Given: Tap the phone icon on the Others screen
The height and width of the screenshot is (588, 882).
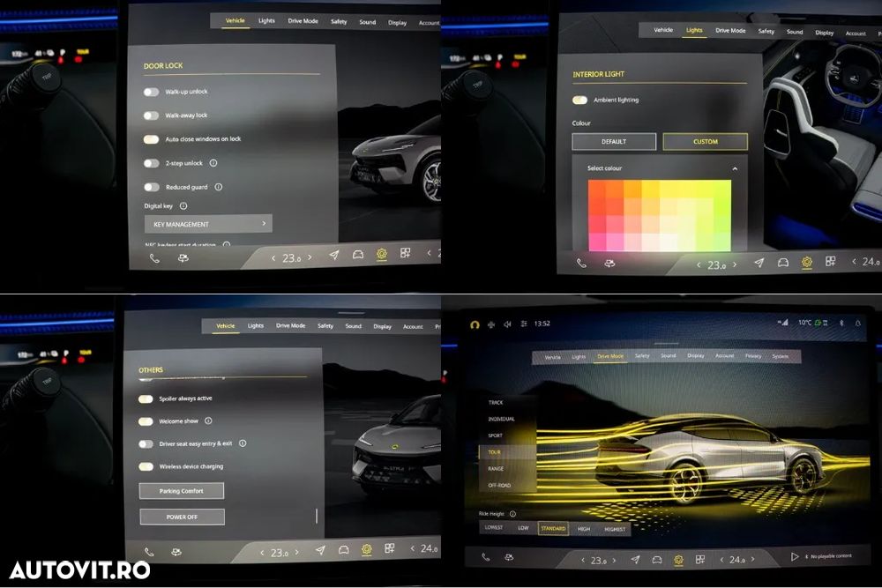Looking at the screenshot, I should pyautogui.click(x=149, y=552).
